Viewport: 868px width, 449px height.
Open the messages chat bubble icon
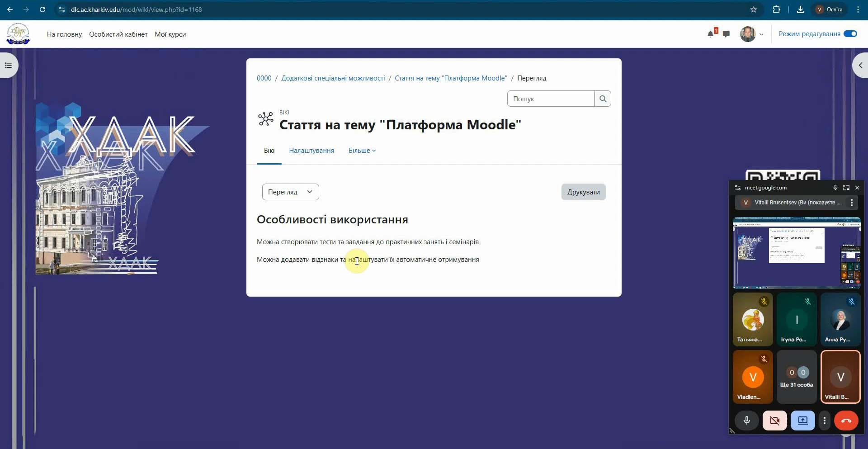(726, 34)
